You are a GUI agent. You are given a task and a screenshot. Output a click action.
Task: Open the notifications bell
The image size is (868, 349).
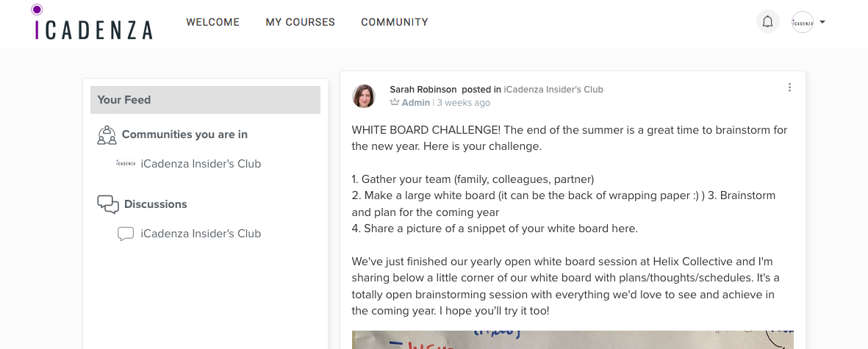pyautogui.click(x=768, y=22)
